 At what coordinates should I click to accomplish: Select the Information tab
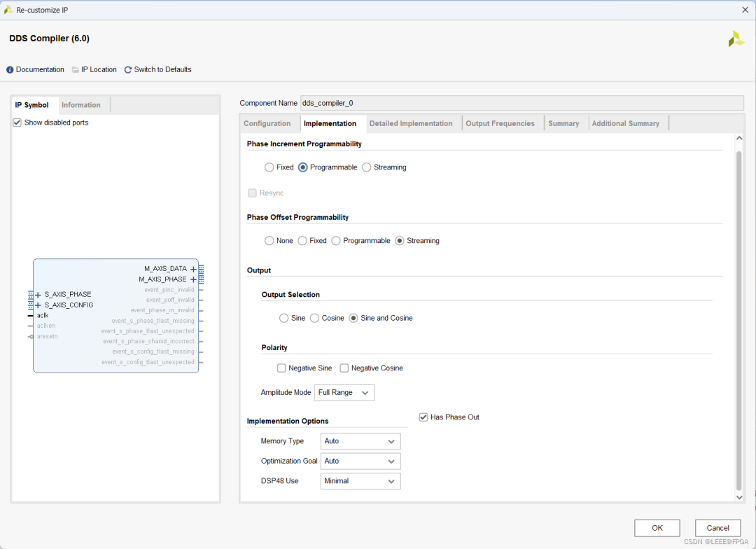[81, 105]
